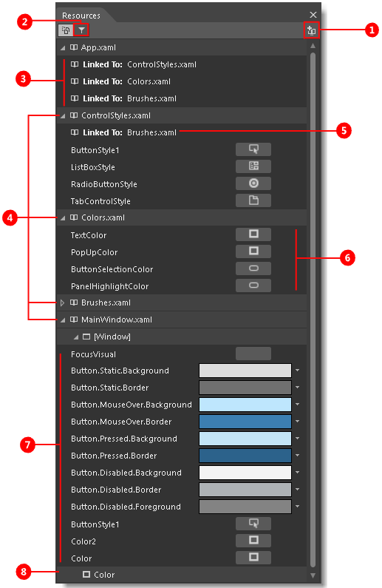This screenshot has width=382, height=588.
Task: Click the TabControlStyle resource icon
Action: click(x=253, y=200)
